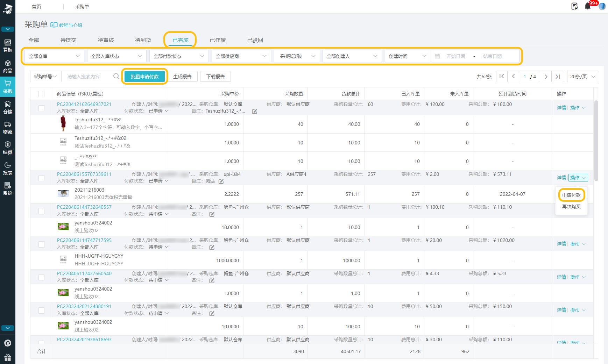The height and width of the screenshot is (364, 608).
Task: Go to next page arrow
Action: pos(546,76)
